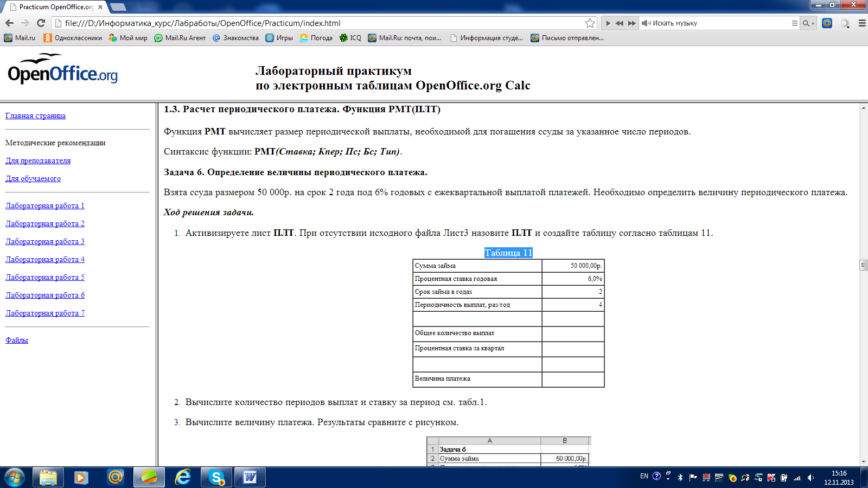Open Internet Explorer from the taskbar
868x488 pixels.
pos(183,477)
